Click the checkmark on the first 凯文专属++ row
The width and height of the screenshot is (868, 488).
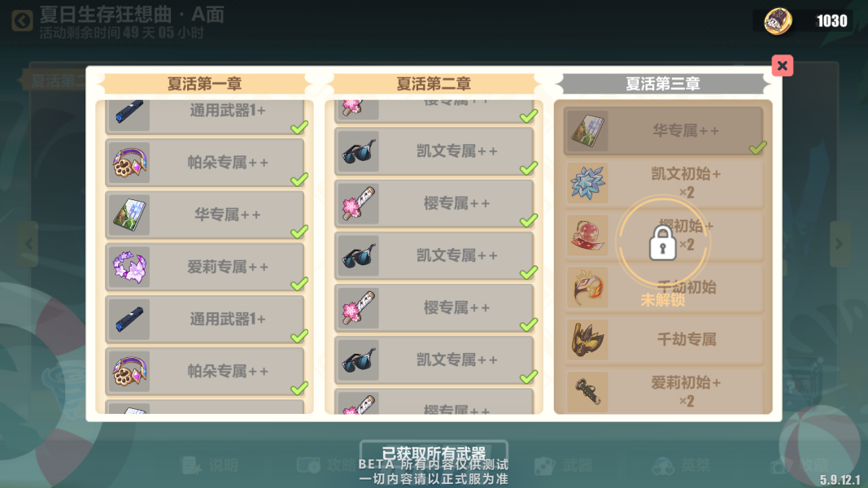pyautogui.click(x=529, y=168)
